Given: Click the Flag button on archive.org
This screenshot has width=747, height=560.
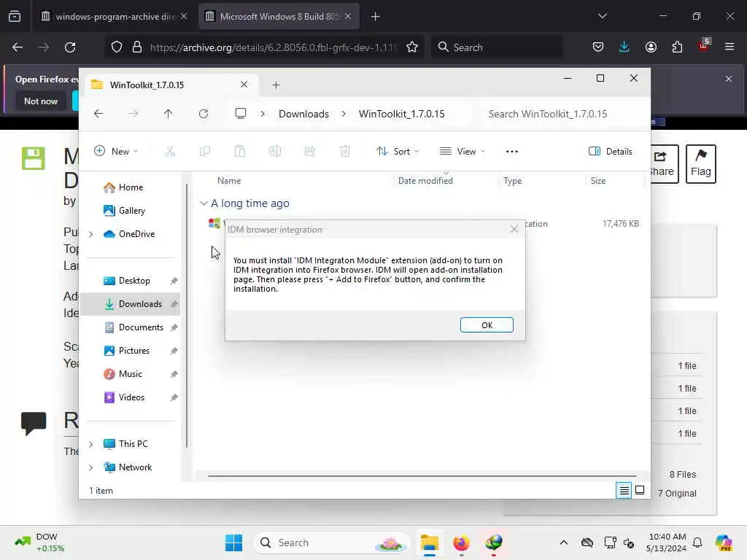Looking at the screenshot, I should pyautogui.click(x=701, y=164).
